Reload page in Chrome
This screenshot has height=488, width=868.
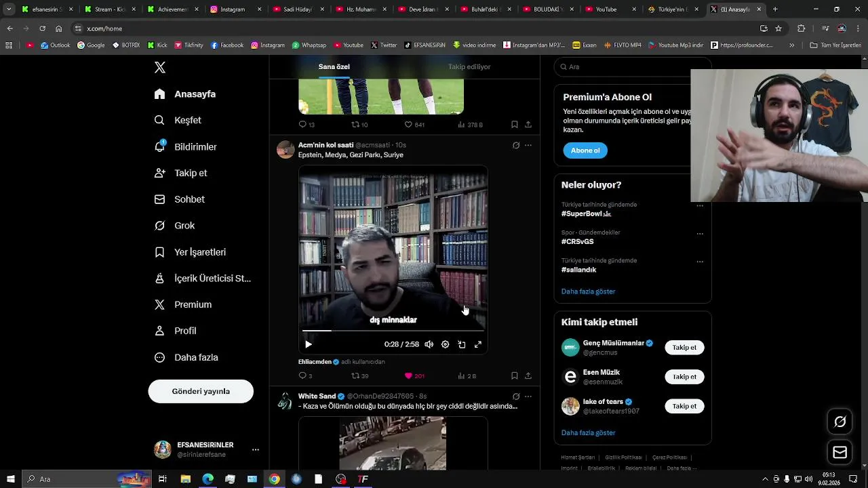[42, 28]
